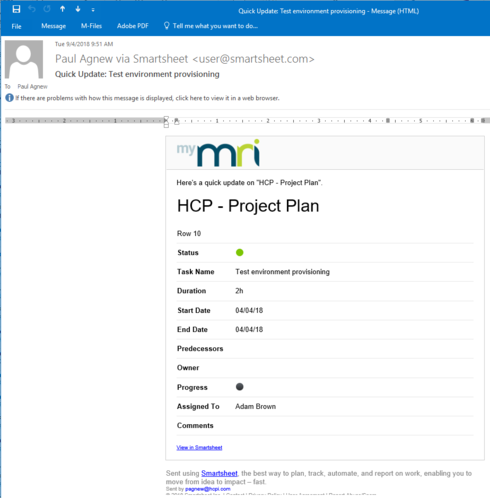Click the Save icon in quick access toolbar
This screenshot has width=490, height=498.
pyautogui.click(x=16, y=9)
